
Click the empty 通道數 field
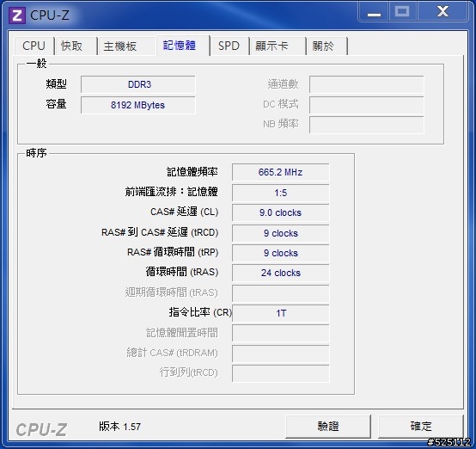point(366,84)
